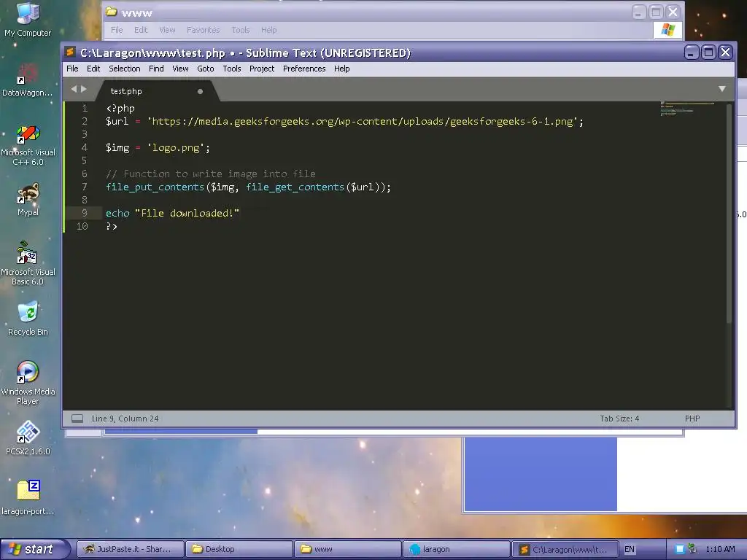Open the tab list dropdown arrow

pyautogui.click(x=722, y=89)
